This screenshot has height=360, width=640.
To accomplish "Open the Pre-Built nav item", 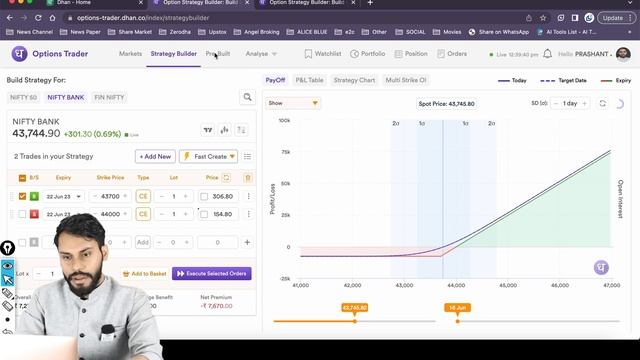I will pyautogui.click(x=218, y=54).
